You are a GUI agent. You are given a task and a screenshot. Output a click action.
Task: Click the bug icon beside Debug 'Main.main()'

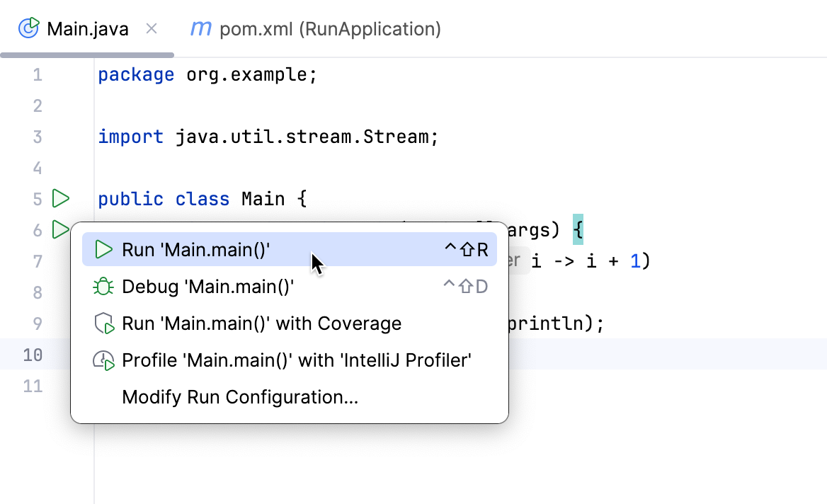tap(103, 286)
